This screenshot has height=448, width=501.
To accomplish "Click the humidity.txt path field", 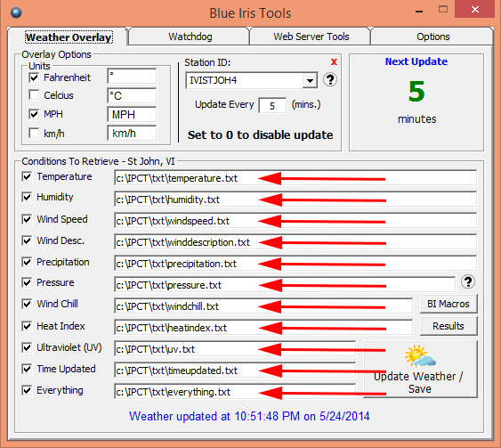I will [x=295, y=200].
